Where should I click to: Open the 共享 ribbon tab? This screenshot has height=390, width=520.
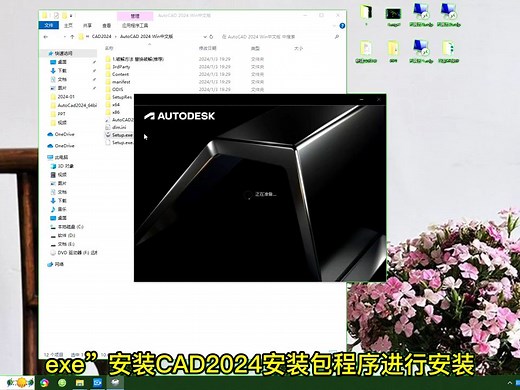[87, 25]
